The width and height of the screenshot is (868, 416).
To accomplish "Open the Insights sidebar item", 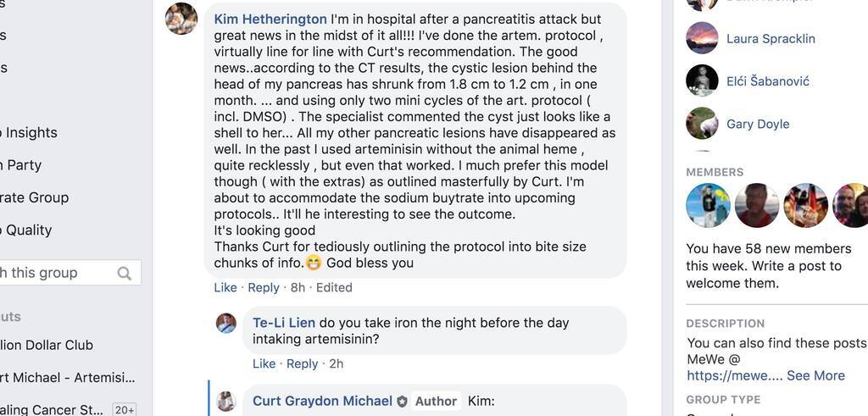I will click(x=31, y=132).
